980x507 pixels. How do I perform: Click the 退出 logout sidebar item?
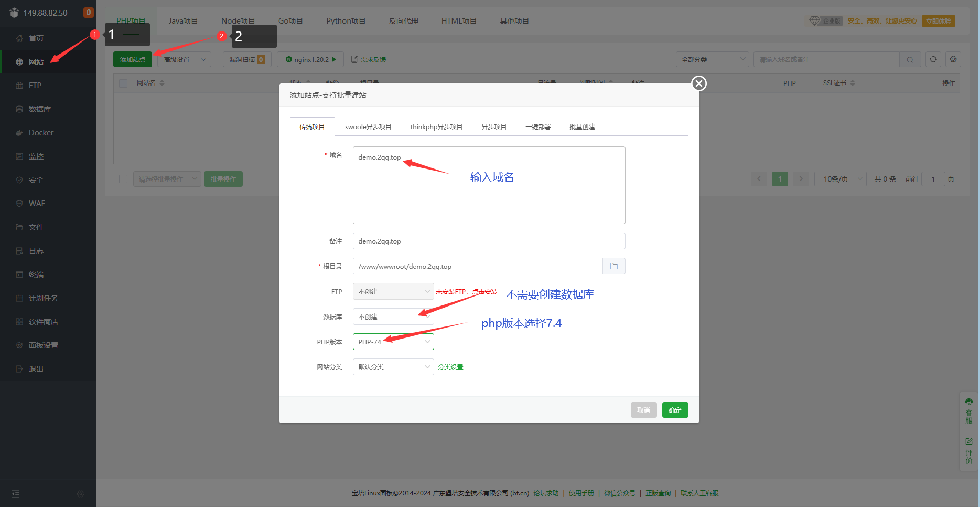[36, 369]
